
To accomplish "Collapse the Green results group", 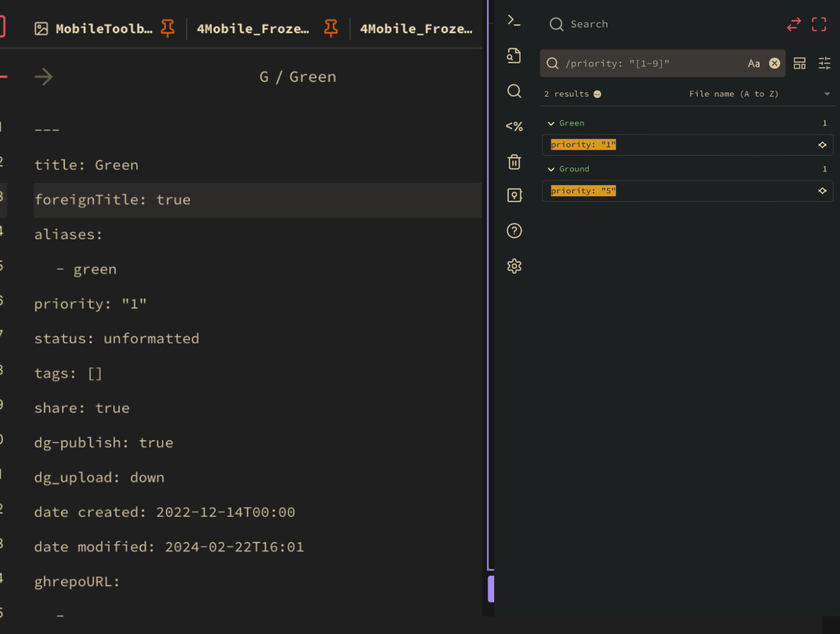I will [551, 123].
